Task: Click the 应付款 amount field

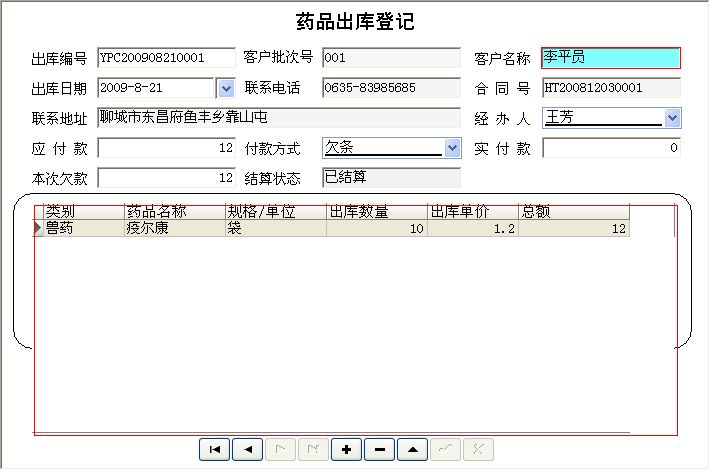Action: (165, 148)
